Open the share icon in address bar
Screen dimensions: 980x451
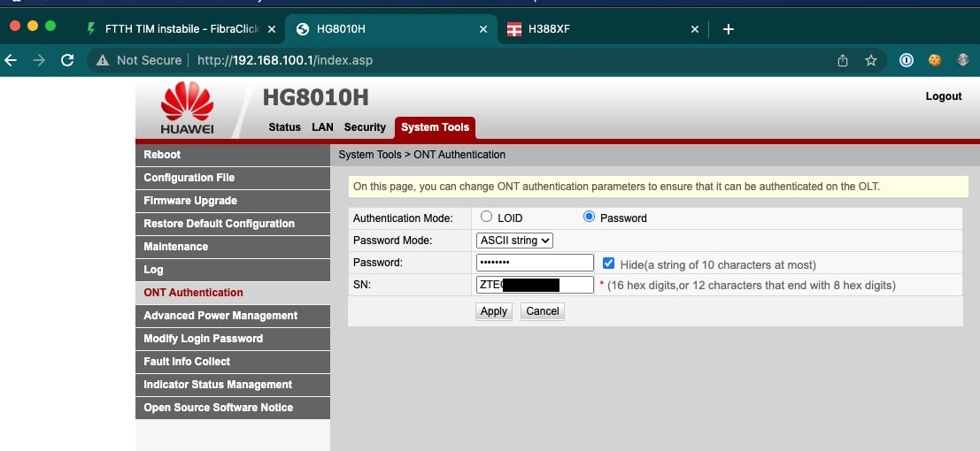click(843, 60)
